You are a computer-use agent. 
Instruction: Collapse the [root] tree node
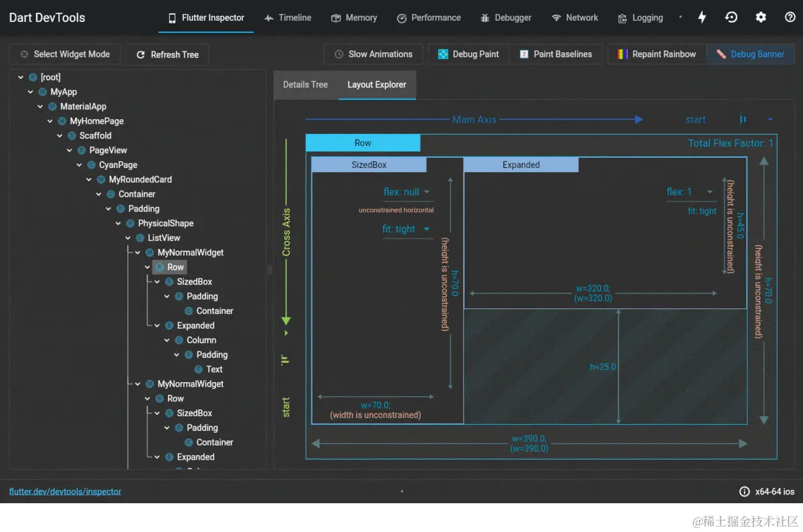[21, 78]
